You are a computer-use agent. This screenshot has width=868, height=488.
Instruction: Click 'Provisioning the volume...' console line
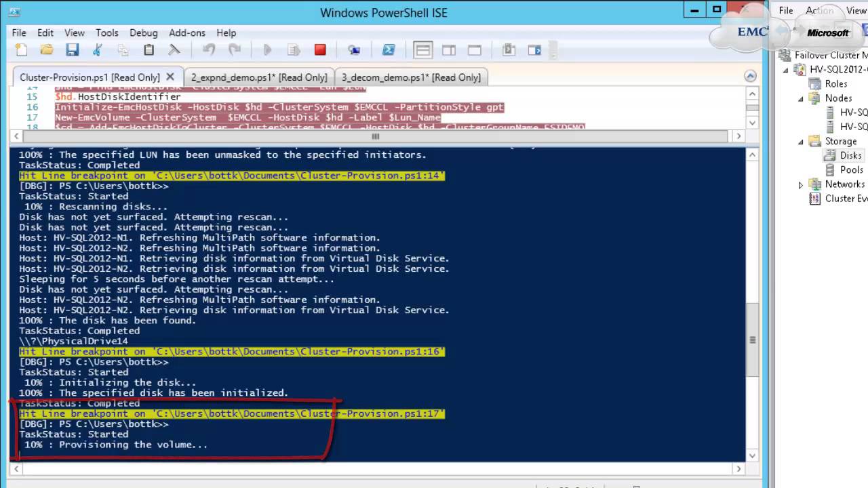pos(116,445)
